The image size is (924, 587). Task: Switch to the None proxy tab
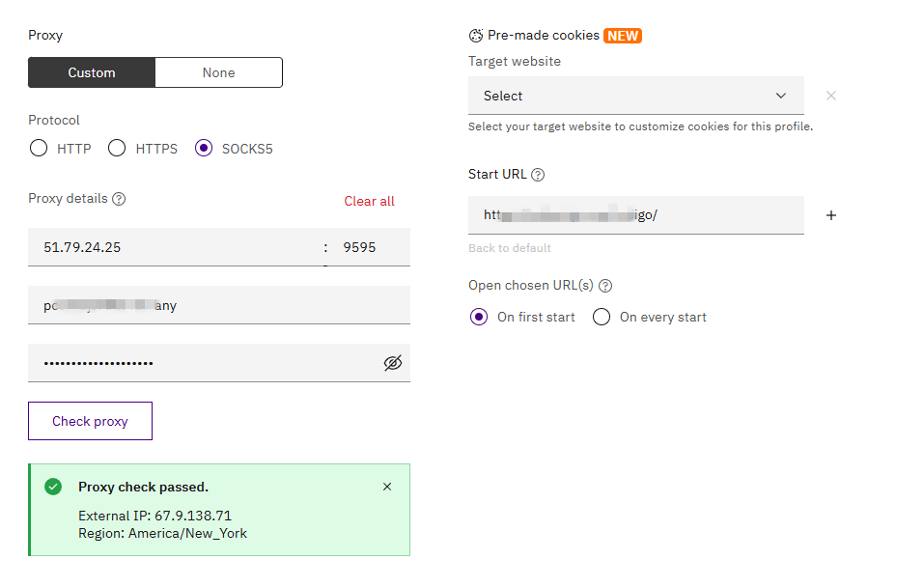(x=218, y=72)
